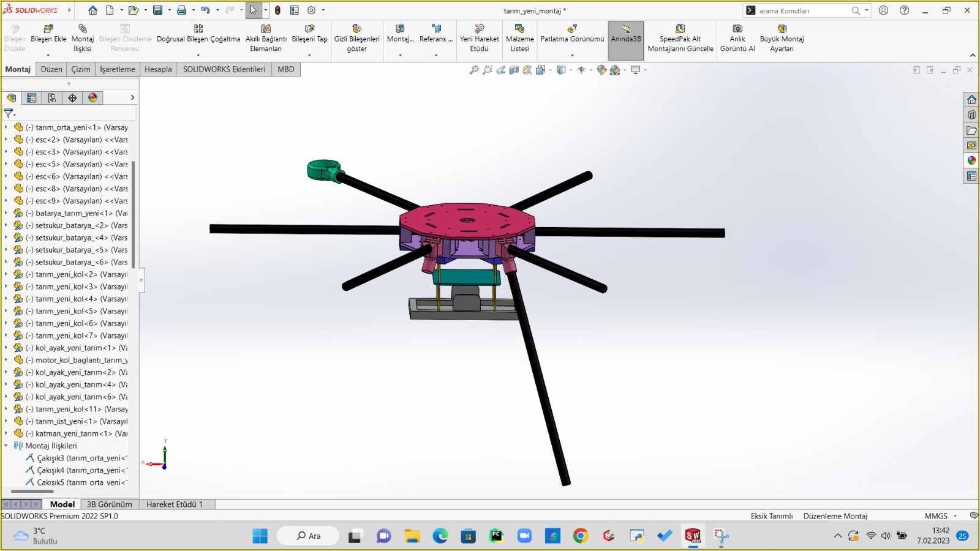Open the Hesapla tab
Viewport: 980px width, 551px height.
pos(158,69)
